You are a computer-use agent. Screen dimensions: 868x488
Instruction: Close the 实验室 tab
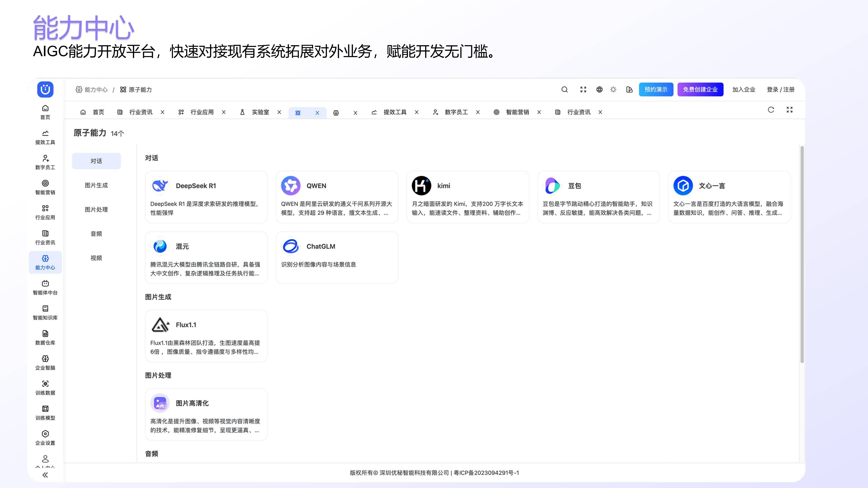click(279, 113)
